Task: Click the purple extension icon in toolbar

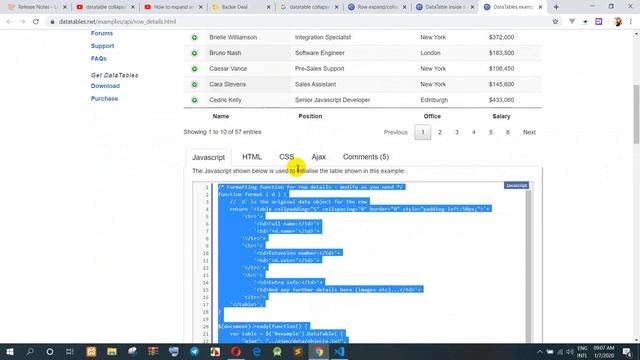Action: pyautogui.click(x=599, y=22)
